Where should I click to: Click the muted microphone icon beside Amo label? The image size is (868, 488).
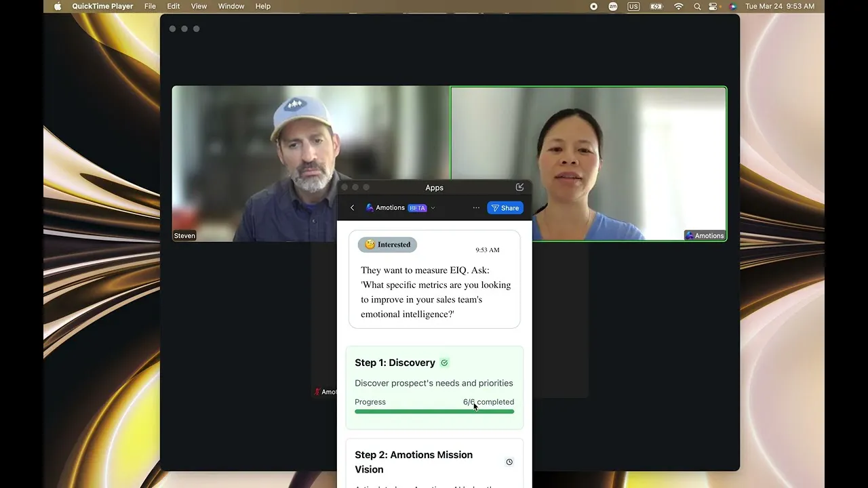coord(317,392)
